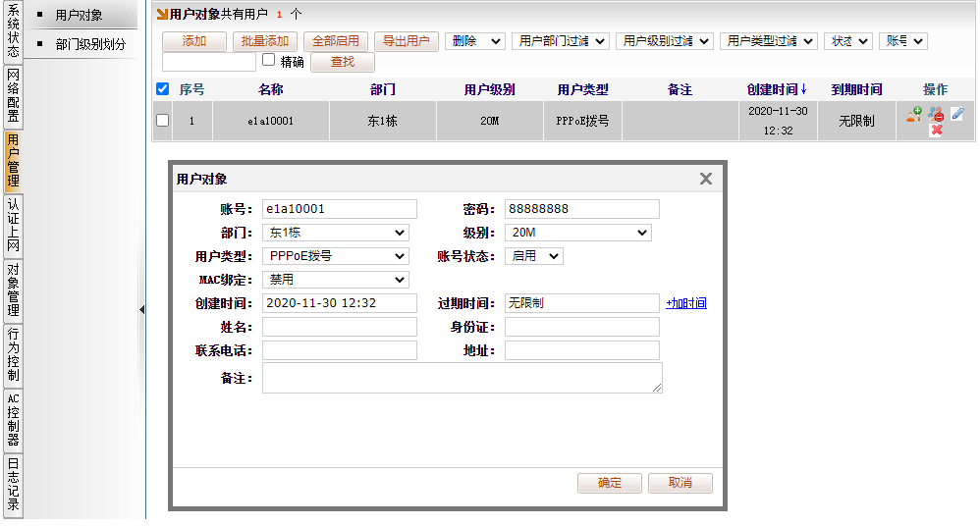The height and width of the screenshot is (526, 980).
Task: Click the empty 联系电话 field
Action: [340, 350]
